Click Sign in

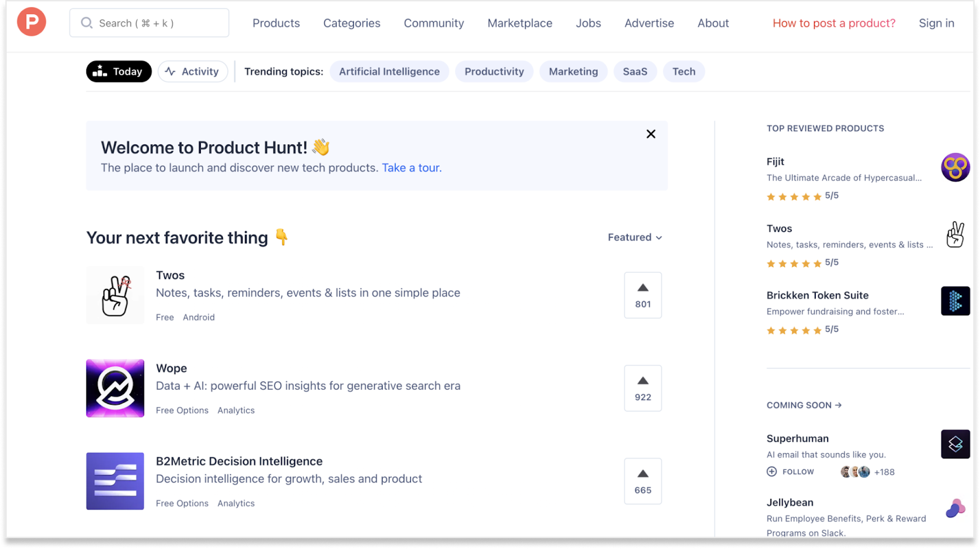click(x=936, y=23)
